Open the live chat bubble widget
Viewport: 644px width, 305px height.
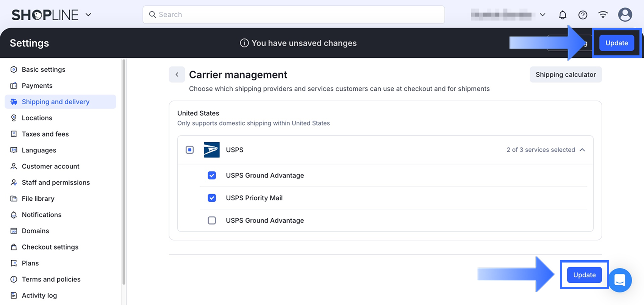(x=620, y=280)
